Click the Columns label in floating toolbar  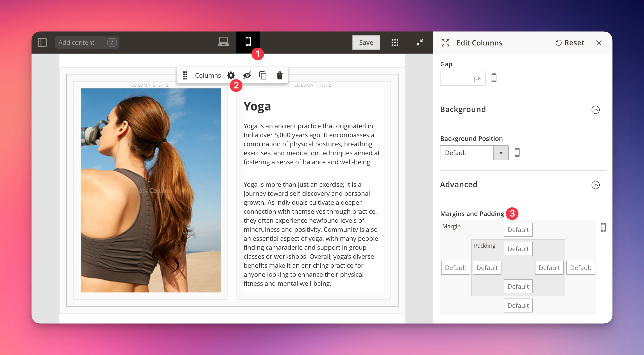(x=208, y=75)
